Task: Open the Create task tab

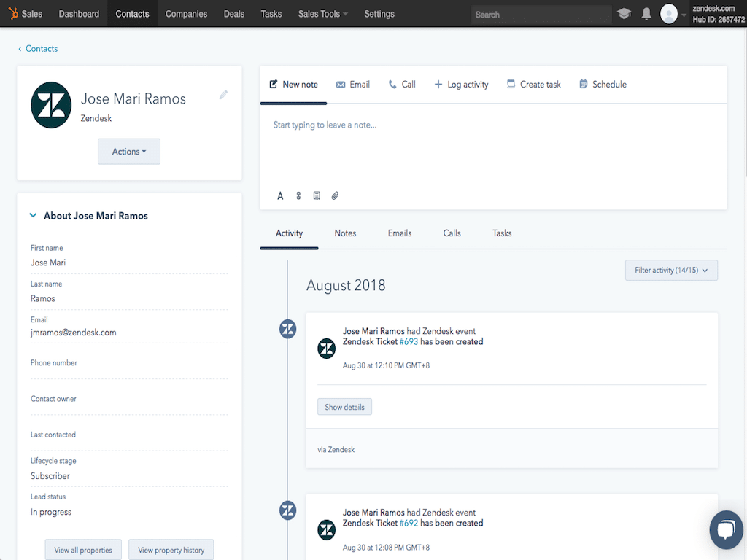Action: [x=533, y=85]
